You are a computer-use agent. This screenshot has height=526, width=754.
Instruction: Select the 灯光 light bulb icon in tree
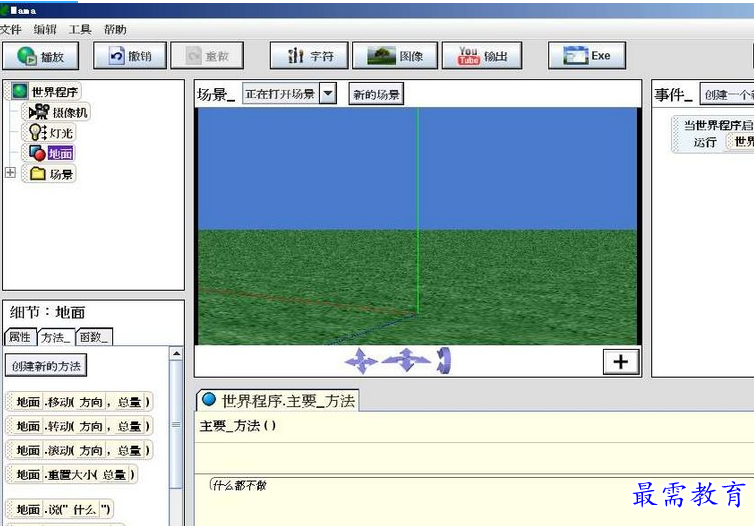pos(38,133)
